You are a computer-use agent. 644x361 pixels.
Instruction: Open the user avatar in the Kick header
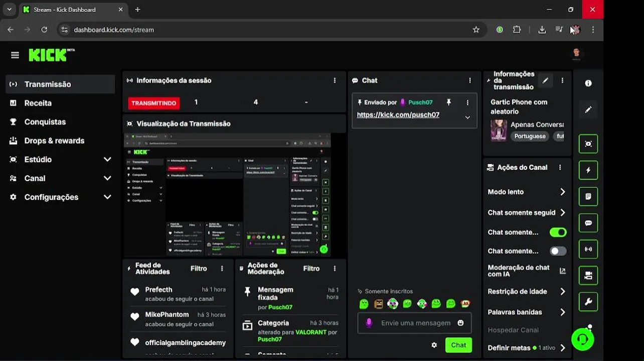tap(576, 53)
